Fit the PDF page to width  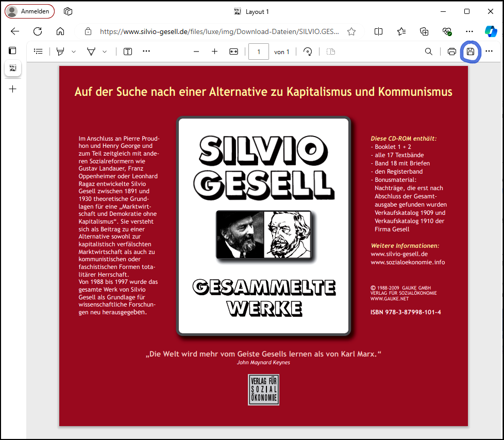click(233, 52)
